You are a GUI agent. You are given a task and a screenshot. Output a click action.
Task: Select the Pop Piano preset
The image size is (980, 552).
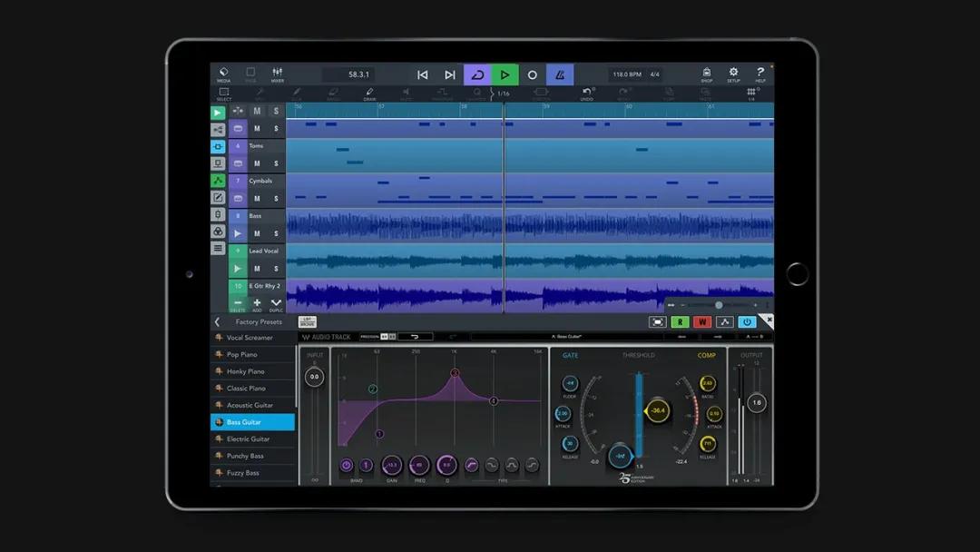point(252,354)
